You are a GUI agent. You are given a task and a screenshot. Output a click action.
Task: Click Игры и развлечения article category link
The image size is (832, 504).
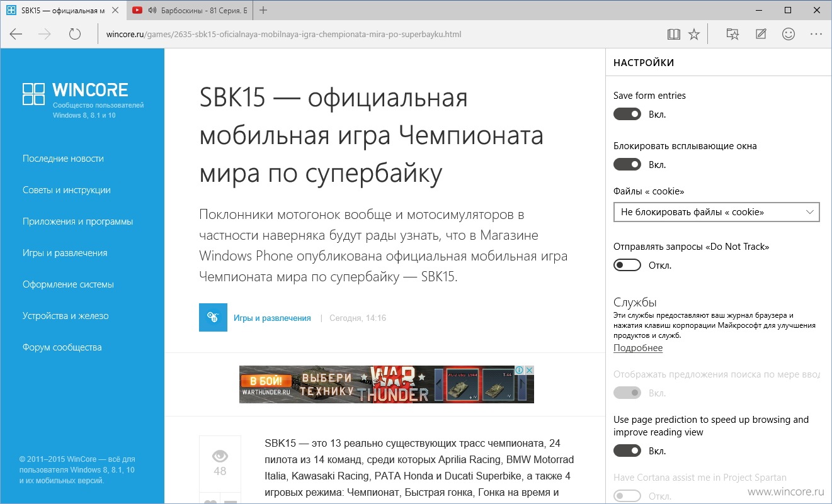272,318
